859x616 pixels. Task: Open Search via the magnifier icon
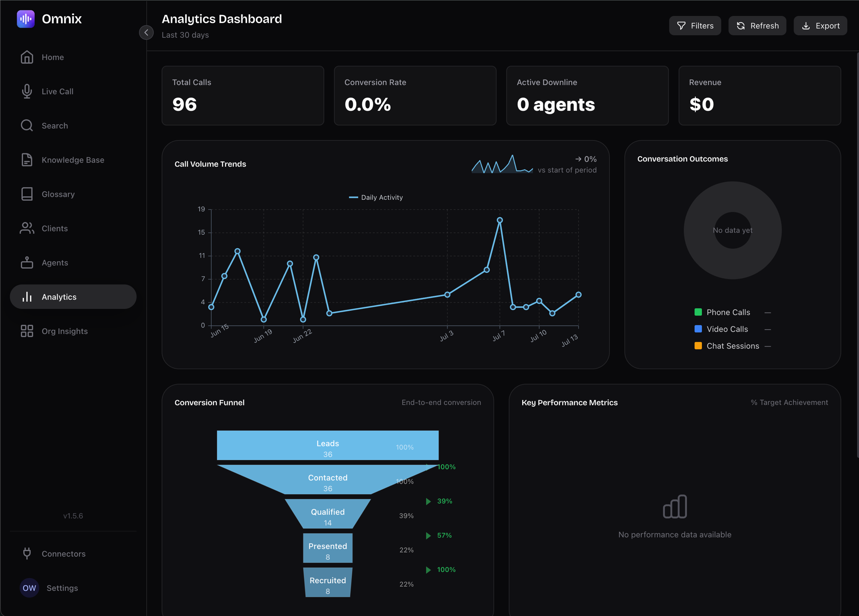[x=27, y=125]
